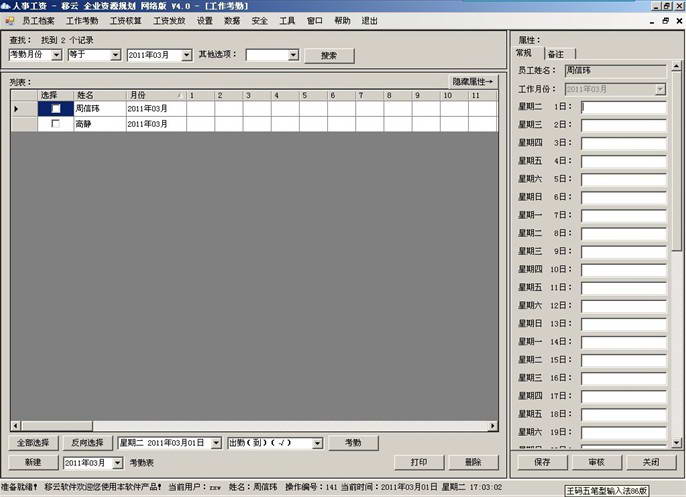The height and width of the screenshot is (497, 686).
Task: Click the 15日 attendance input field
Action: pos(623,360)
